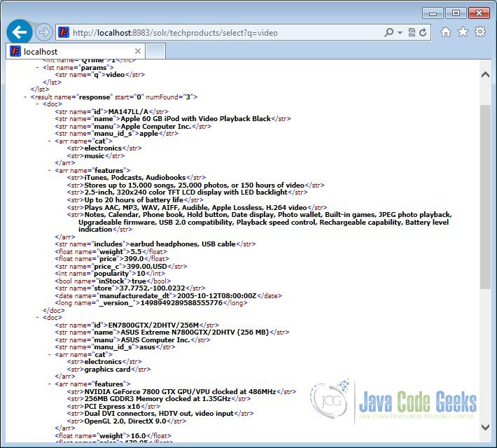Open the address bar dropdown arrow
Screen dimensions: 497x448
(x=400, y=32)
